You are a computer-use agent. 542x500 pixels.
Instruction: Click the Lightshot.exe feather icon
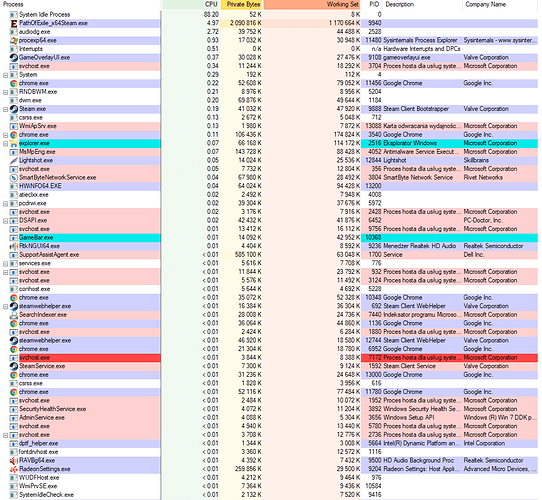[13, 160]
